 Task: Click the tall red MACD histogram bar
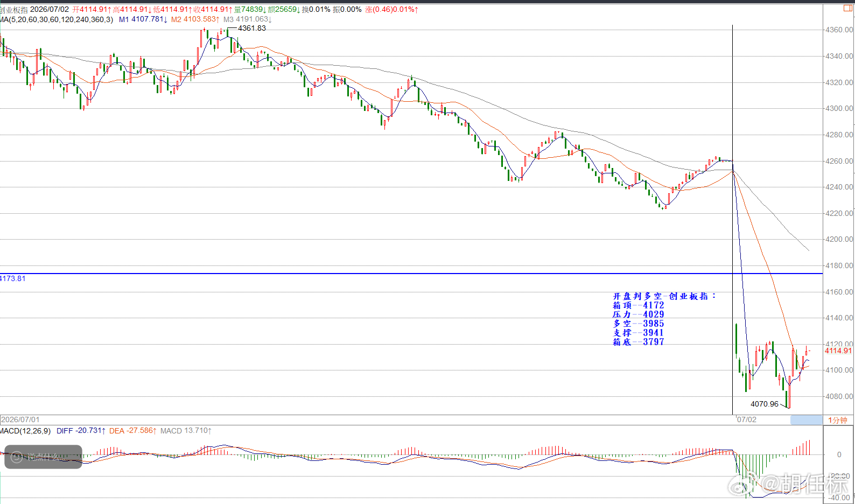tap(809, 447)
